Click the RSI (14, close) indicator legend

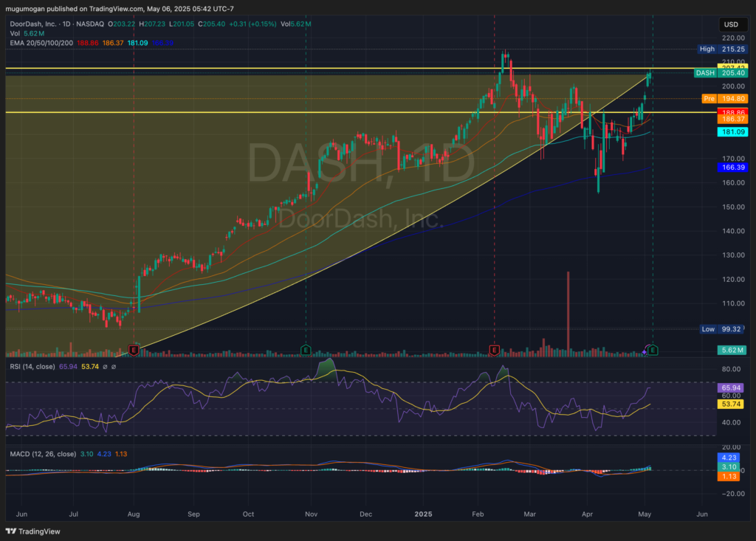coord(32,367)
